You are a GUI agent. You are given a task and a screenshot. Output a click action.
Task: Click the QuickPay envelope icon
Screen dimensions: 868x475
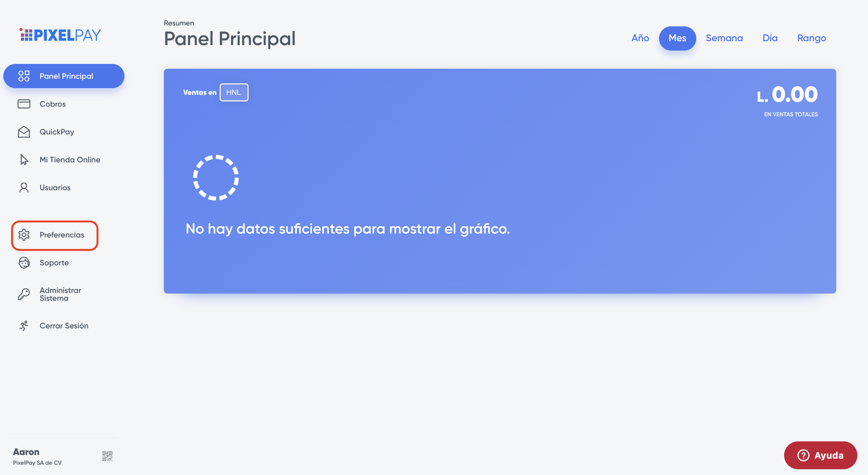(x=24, y=132)
